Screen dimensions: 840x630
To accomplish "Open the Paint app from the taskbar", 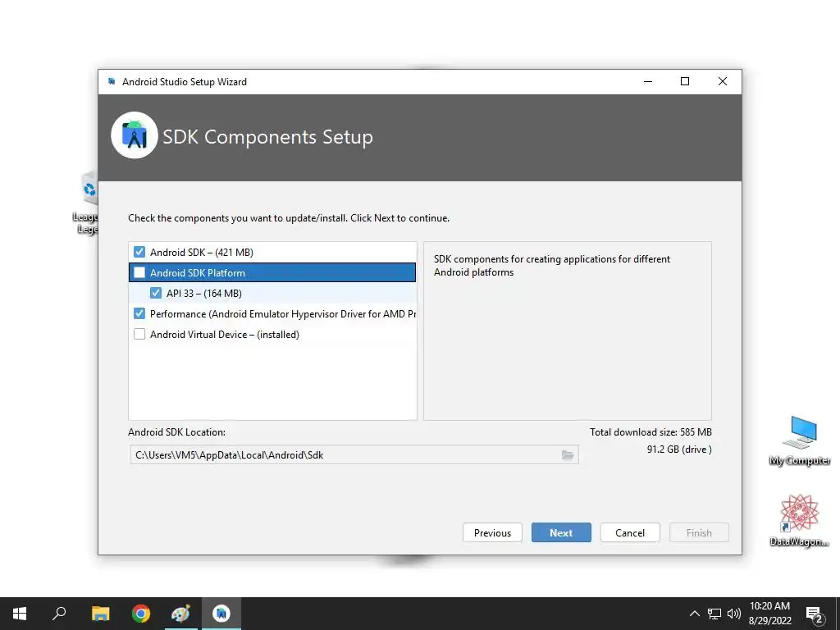I will (180, 614).
